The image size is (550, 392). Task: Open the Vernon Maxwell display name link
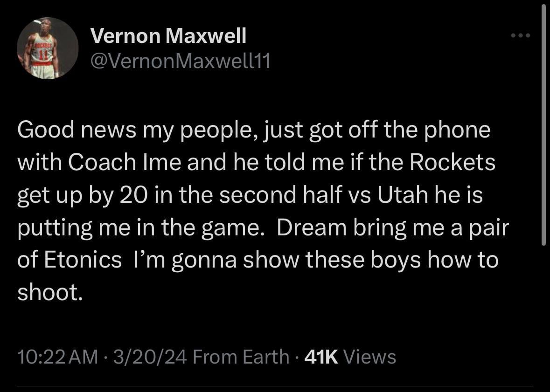point(167,36)
